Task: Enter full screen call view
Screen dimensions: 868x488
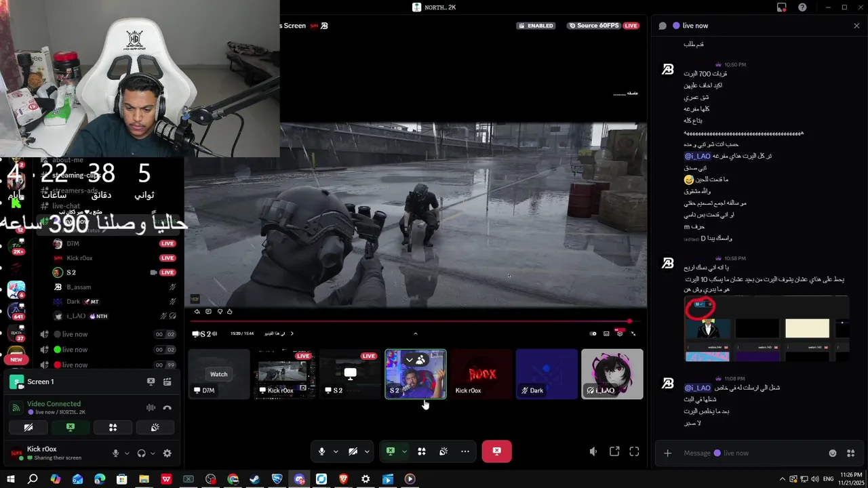Action: (634, 451)
